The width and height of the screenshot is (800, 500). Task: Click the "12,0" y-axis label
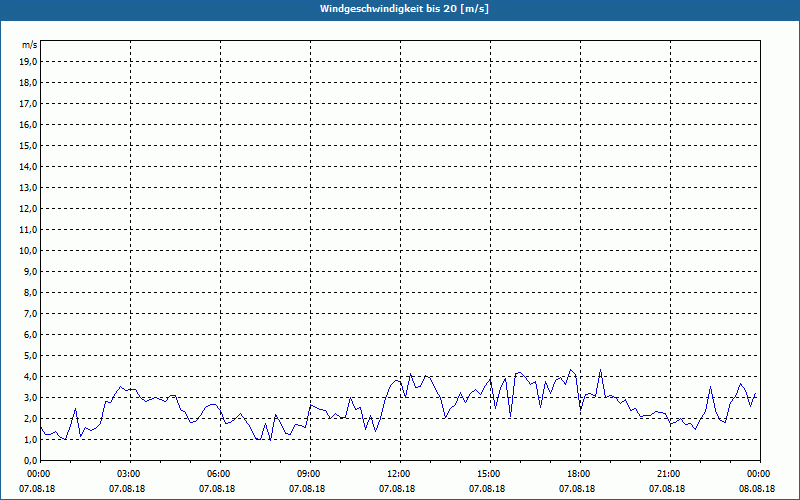click(29, 209)
